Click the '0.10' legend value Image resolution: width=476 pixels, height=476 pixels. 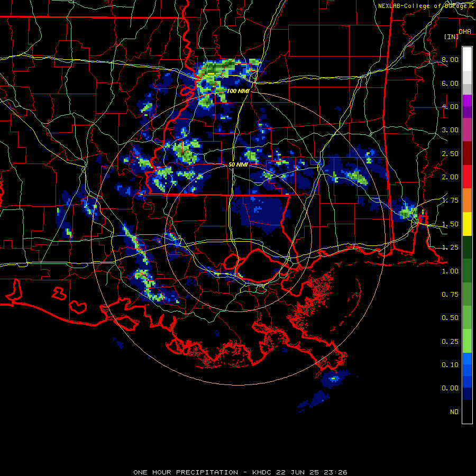[450, 365]
